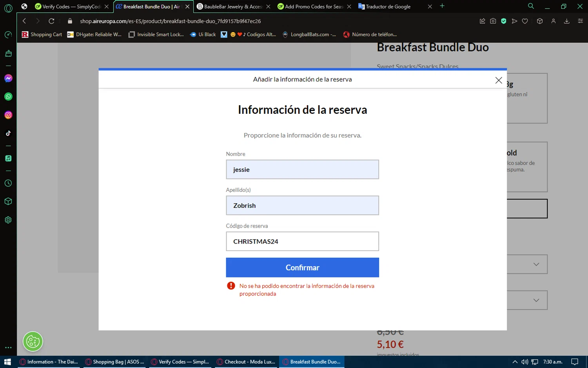
Task: Open Número de teléfon bookmark
Action: point(370,35)
